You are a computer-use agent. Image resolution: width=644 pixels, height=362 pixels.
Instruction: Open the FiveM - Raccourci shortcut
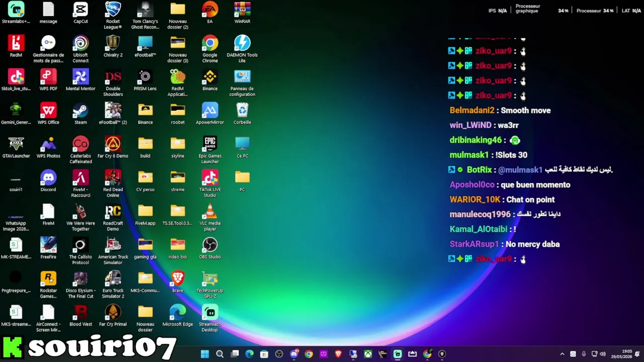(x=80, y=184)
